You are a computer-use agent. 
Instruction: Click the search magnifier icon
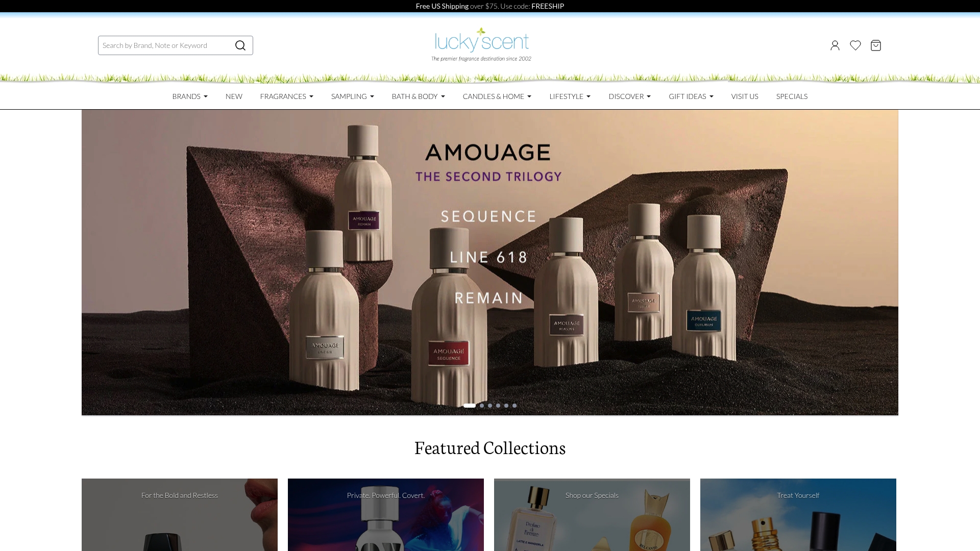pos(240,45)
